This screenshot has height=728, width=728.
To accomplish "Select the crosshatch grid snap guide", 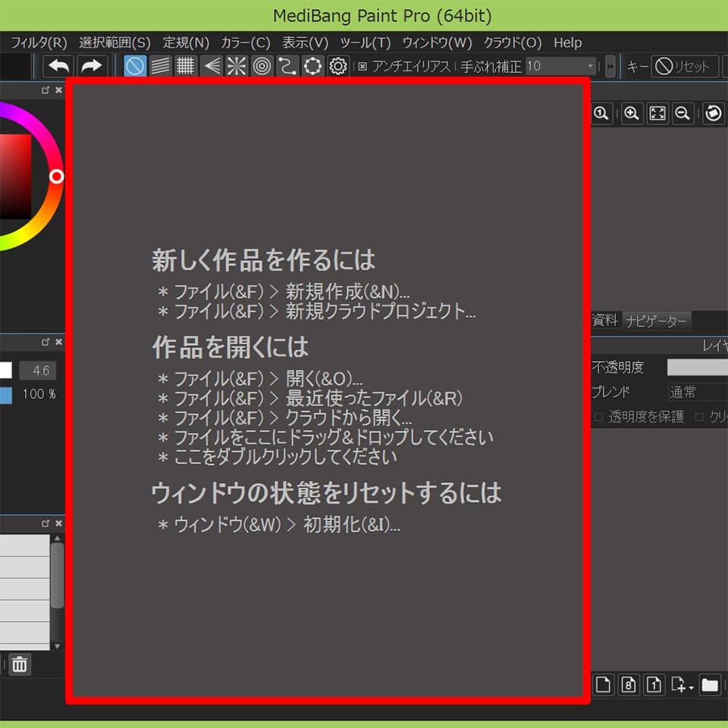I will 185,66.
